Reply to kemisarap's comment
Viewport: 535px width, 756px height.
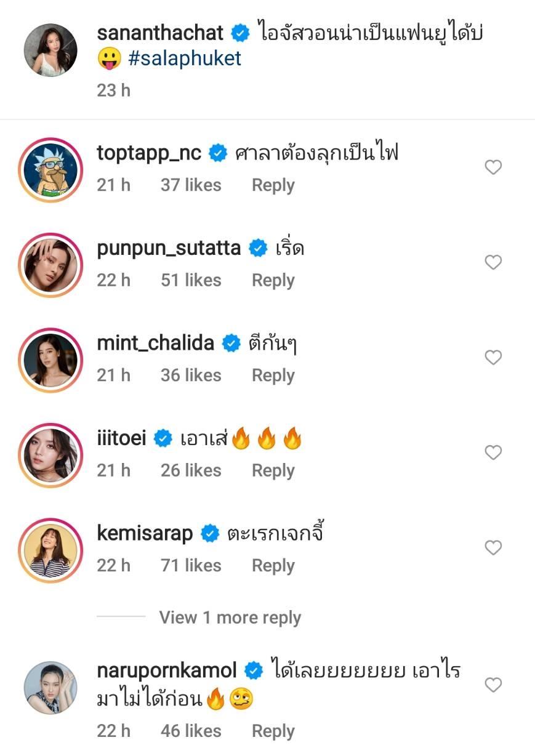point(273,566)
